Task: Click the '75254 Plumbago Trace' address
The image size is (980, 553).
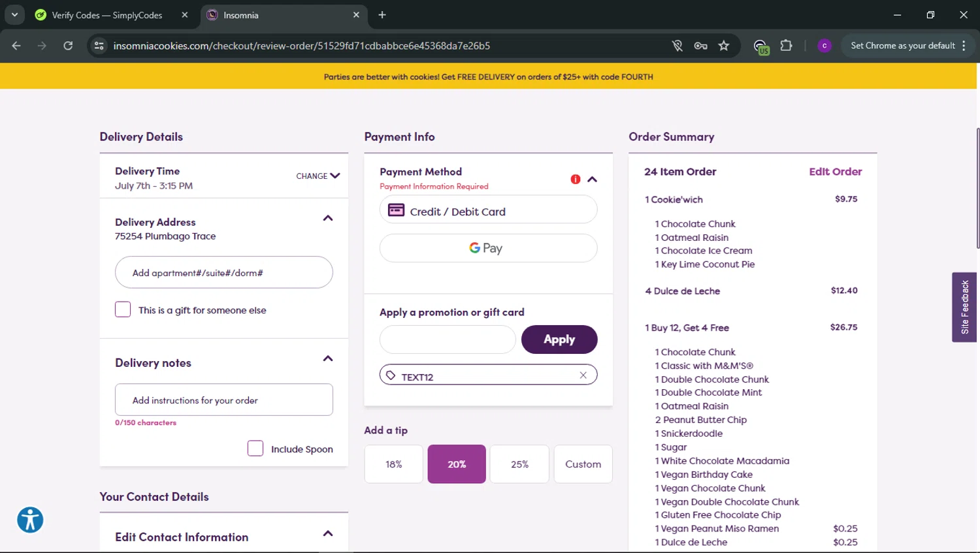Action: point(165,236)
